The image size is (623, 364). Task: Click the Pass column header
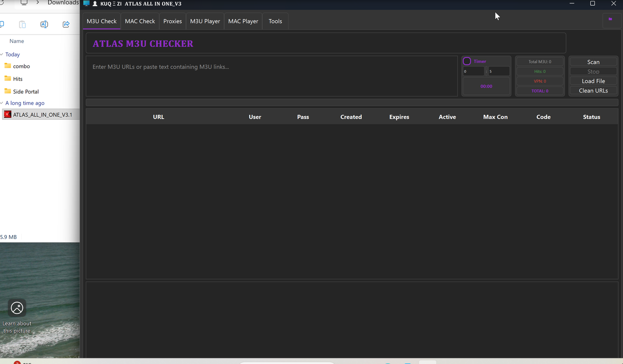(303, 117)
